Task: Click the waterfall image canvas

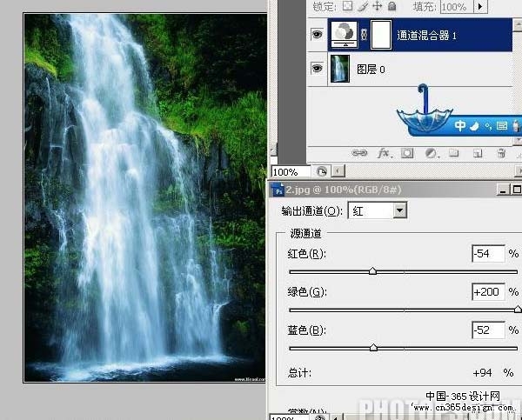Action: click(x=144, y=198)
